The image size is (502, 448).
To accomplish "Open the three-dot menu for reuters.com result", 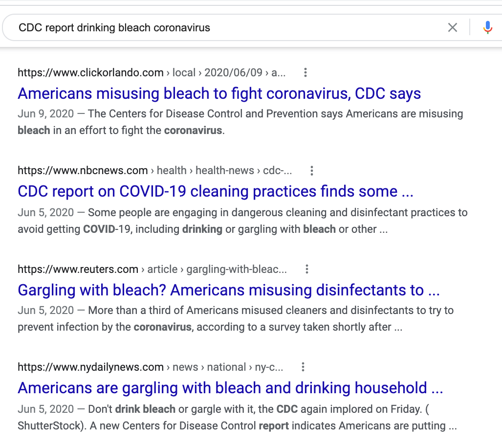I will point(306,269).
